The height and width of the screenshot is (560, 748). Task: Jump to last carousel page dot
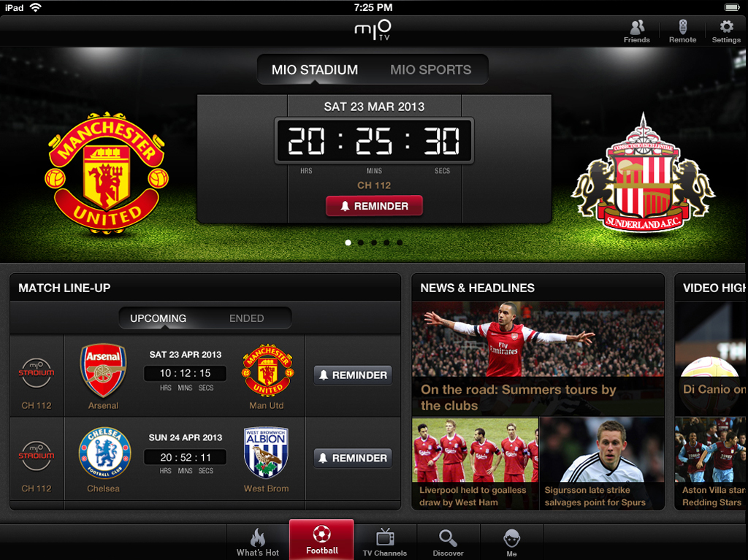(x=400, y=243)
